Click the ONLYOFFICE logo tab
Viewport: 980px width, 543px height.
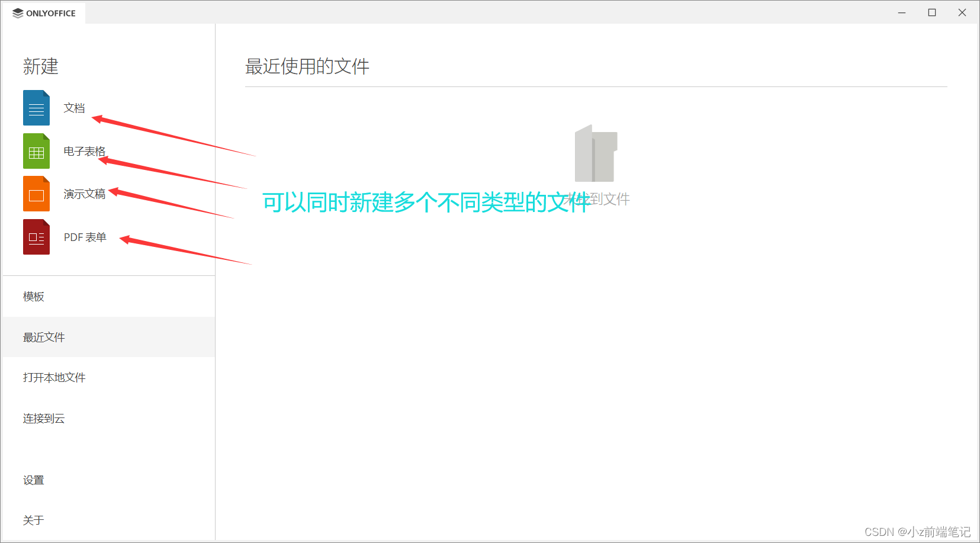point(44,13)
